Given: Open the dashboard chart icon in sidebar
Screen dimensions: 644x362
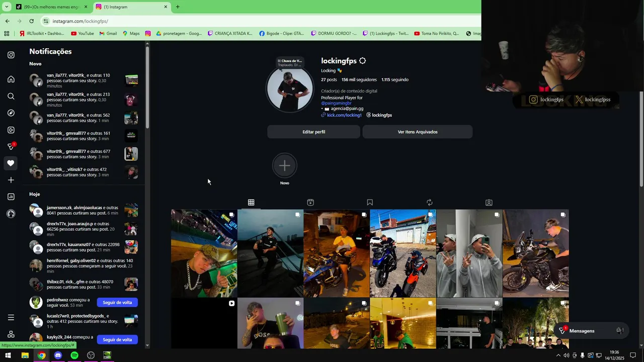Looking at the screenshot, I should [11, 197].
